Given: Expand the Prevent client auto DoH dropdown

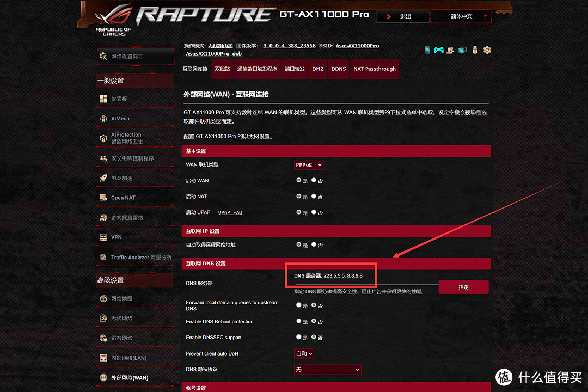Looking at the screenshot, I should pyautogui.click(x=304, y=354).
